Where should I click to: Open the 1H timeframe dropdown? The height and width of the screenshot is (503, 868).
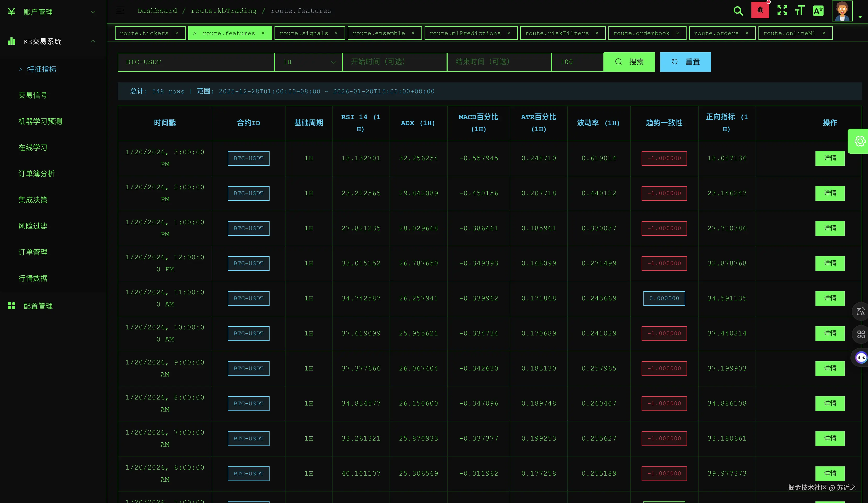pyautogui.click(x=308, y=62)
